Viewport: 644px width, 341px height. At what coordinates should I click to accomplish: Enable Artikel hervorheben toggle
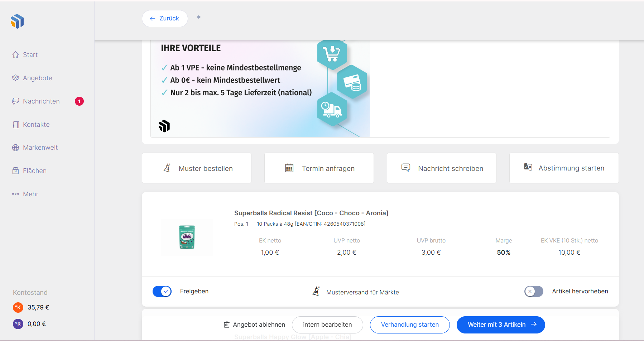pos(534,292)
